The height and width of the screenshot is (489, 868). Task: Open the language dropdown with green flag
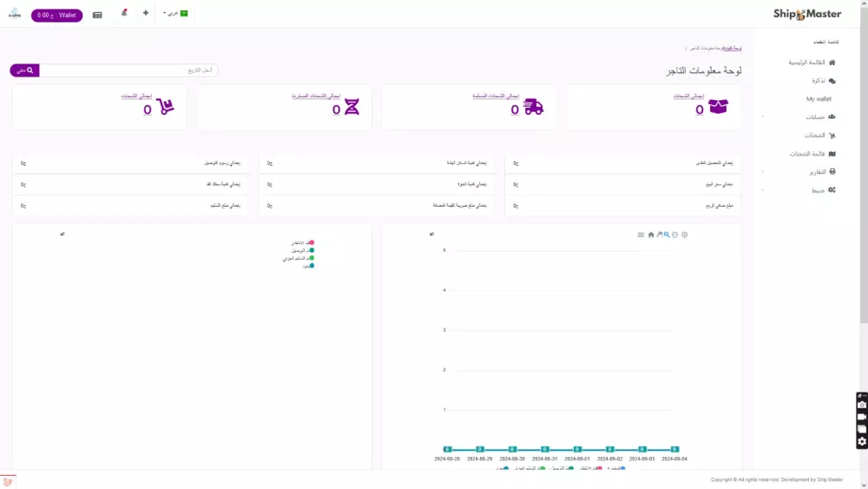(175, 13)
